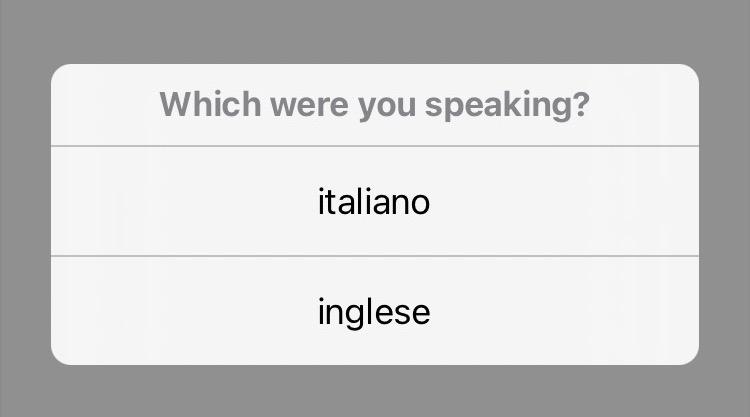Screen dimensions: 750x417
Task: Click the dialog header text area
Action: (374, 105)
